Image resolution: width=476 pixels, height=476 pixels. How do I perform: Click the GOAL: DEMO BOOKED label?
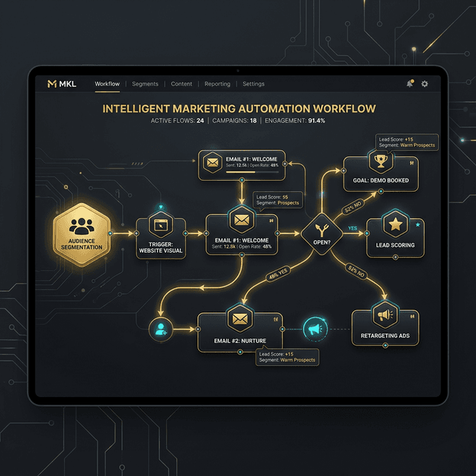(381, 180)
